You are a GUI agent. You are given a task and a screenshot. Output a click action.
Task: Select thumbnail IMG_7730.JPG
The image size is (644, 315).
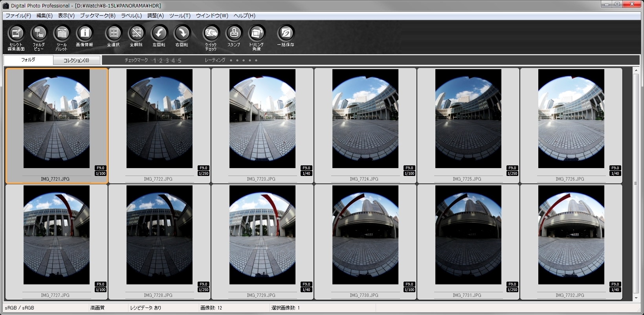click(x=365, y=235)
